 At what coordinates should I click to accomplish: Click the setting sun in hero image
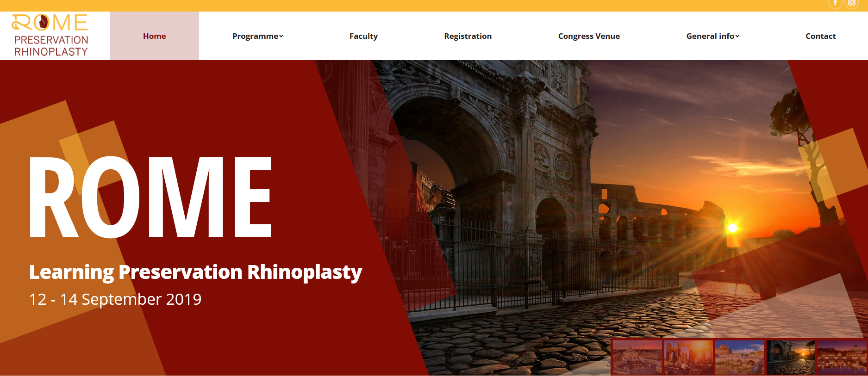(732, 228)
